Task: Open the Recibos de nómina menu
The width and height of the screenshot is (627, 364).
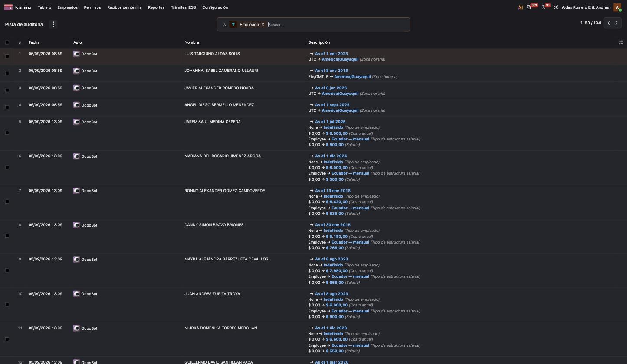Action: [124, 7]
